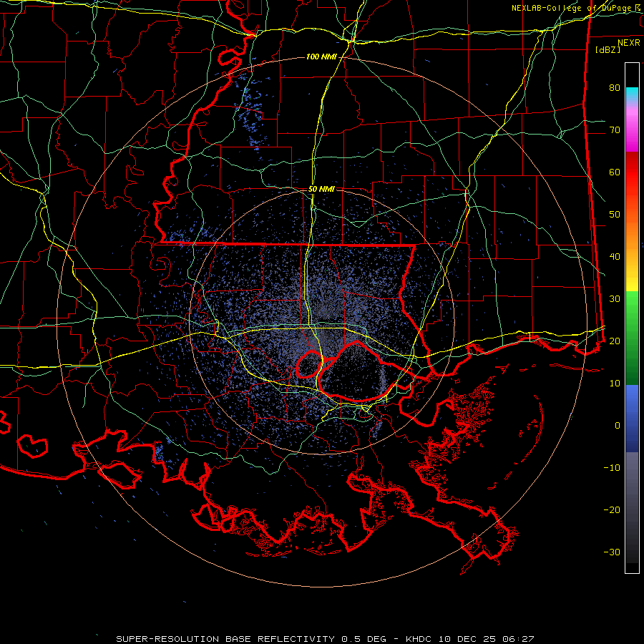This screenshot has width=644, height=644.
Task: Pick the blue segment of the color bar
Action: point(632,419)
